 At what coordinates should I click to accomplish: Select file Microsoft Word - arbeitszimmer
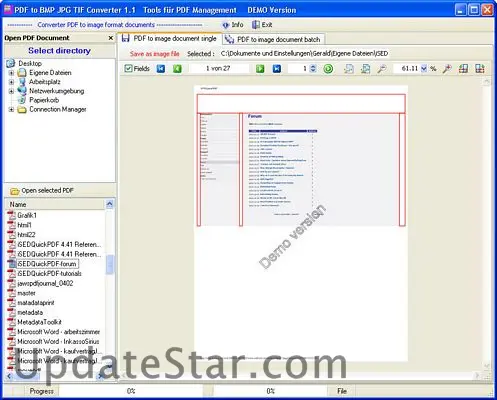tap(59, 332)
